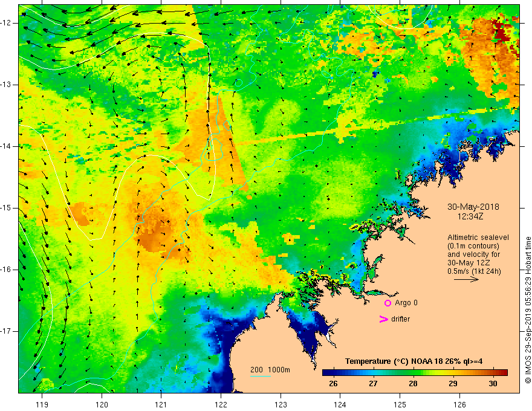Click the '12:34Z' time text
532x411 pixels.
470,216
